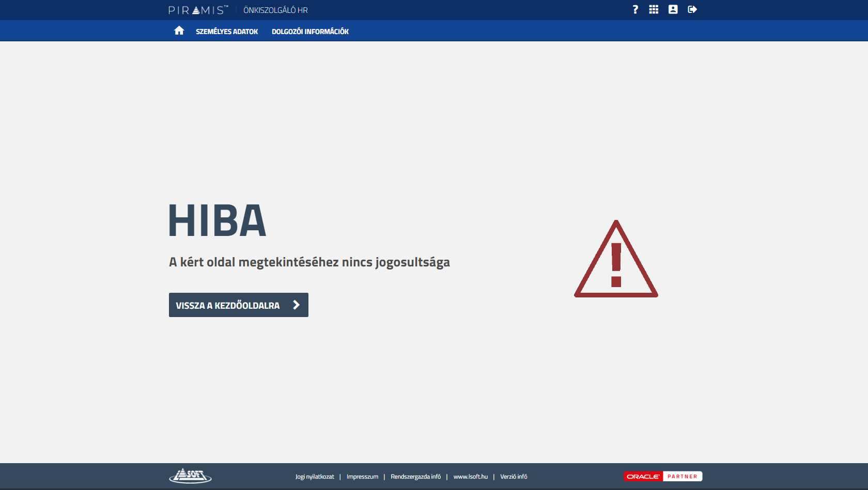Open the help question mark icon

635,9
